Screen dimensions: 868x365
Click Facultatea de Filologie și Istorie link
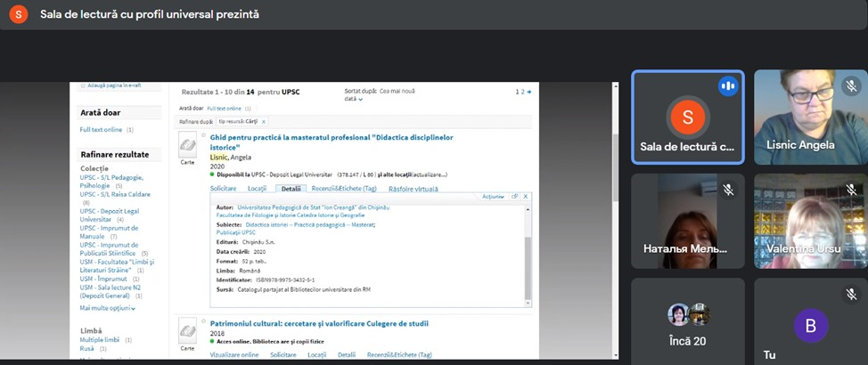pyautogui.click(x=291, y=215)
